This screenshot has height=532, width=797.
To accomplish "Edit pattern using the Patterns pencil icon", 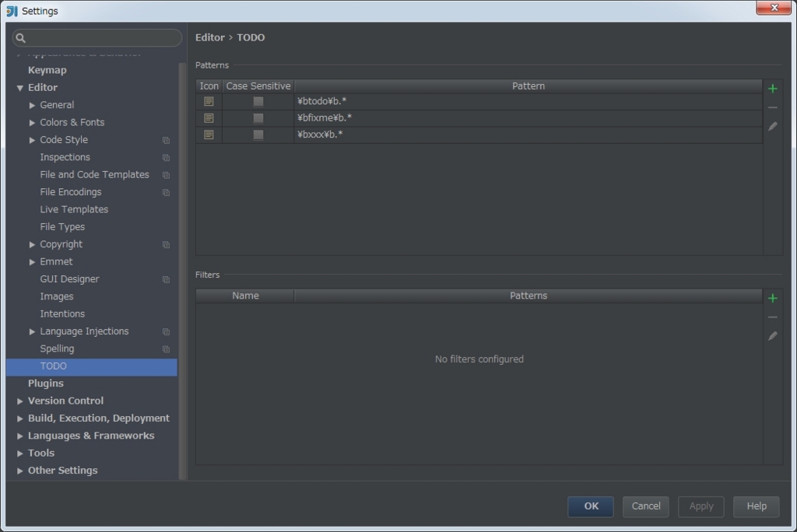I will point(773,127).
